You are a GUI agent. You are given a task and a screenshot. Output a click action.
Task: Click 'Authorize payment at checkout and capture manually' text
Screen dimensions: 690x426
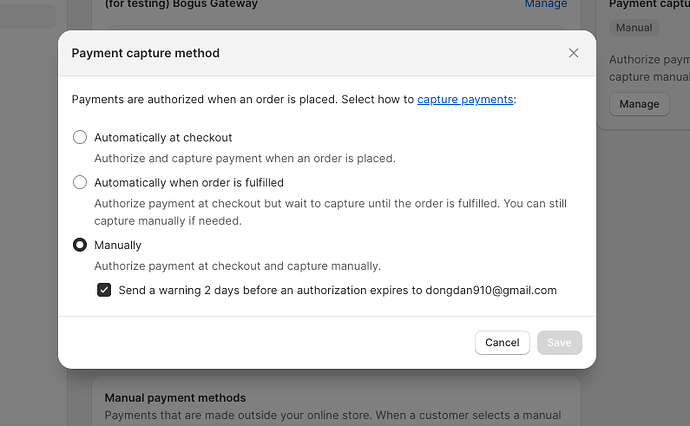(x=237, y=266)
